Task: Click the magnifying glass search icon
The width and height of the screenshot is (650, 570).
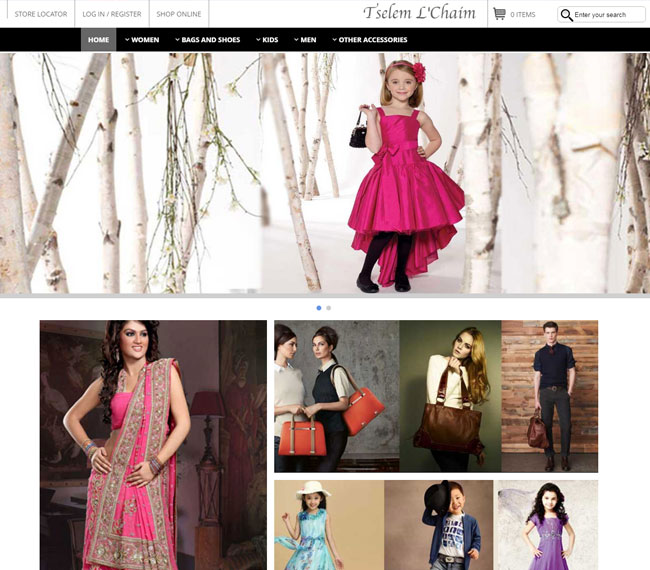Action: [x=567, y=15]
